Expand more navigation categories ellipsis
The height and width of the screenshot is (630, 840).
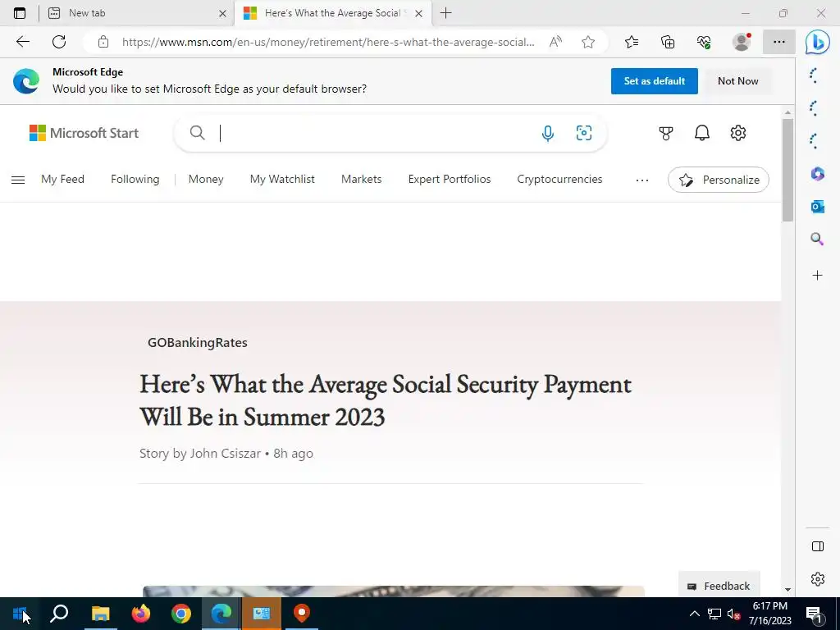641,180
